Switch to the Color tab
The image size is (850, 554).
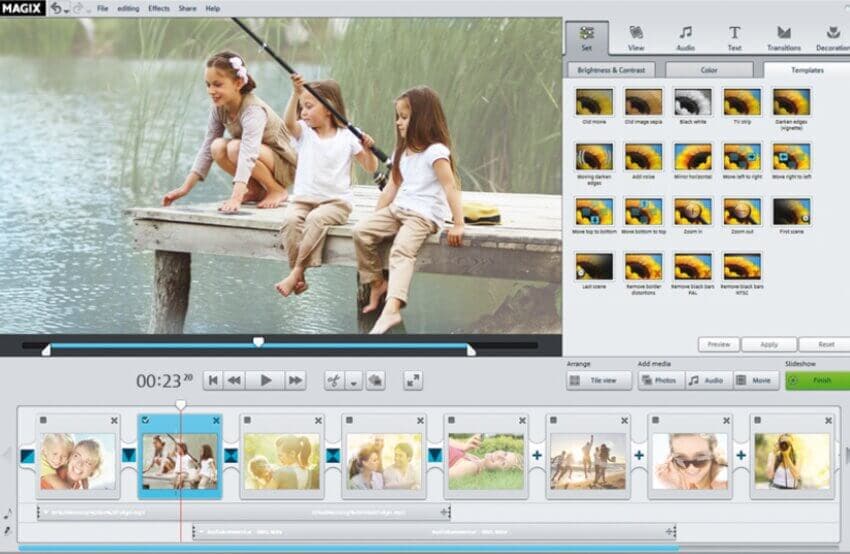[x=709, y=70]
